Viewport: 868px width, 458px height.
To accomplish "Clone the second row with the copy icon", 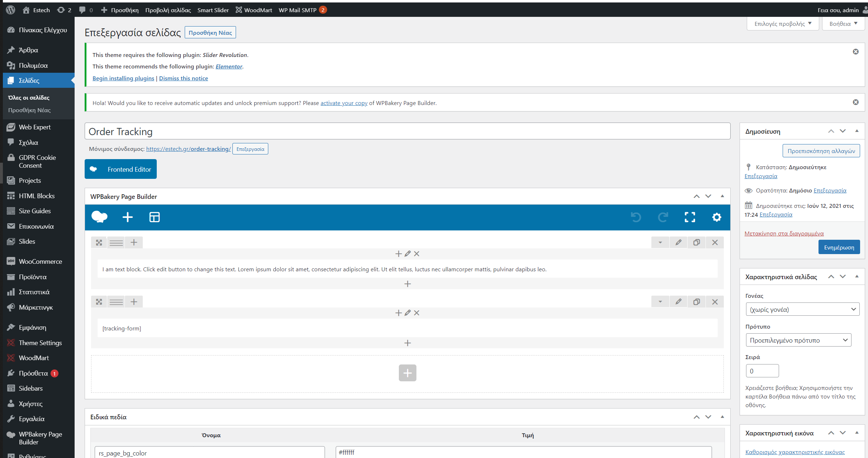I will pos(697,302).
